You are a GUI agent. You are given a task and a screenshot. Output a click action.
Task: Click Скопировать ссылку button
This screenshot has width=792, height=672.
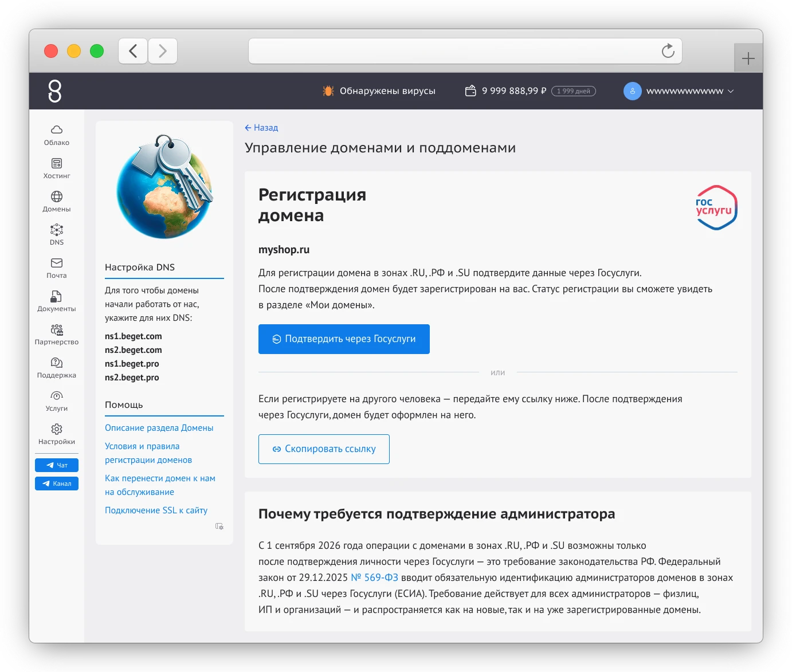coord(324,449)
